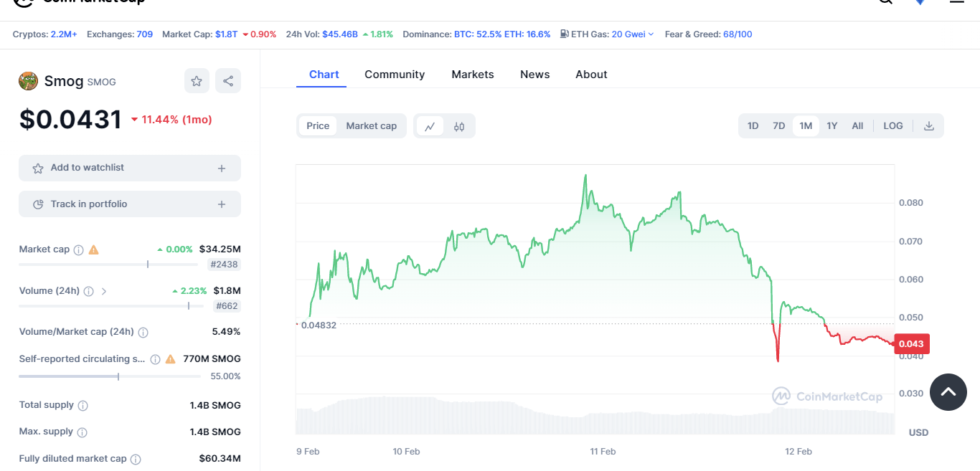Toggle the LOG scale option
This screenshot has height=471, width=980.
[893, 126]
